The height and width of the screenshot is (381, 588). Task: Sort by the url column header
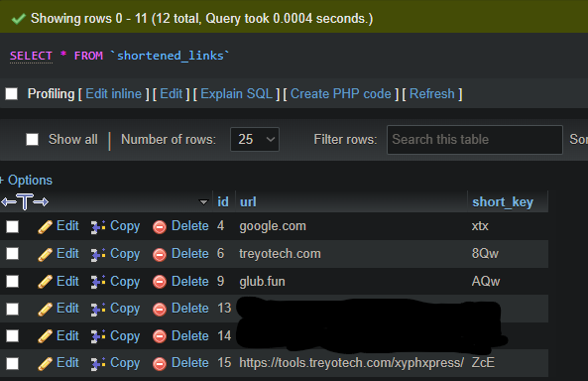[248, 202]
